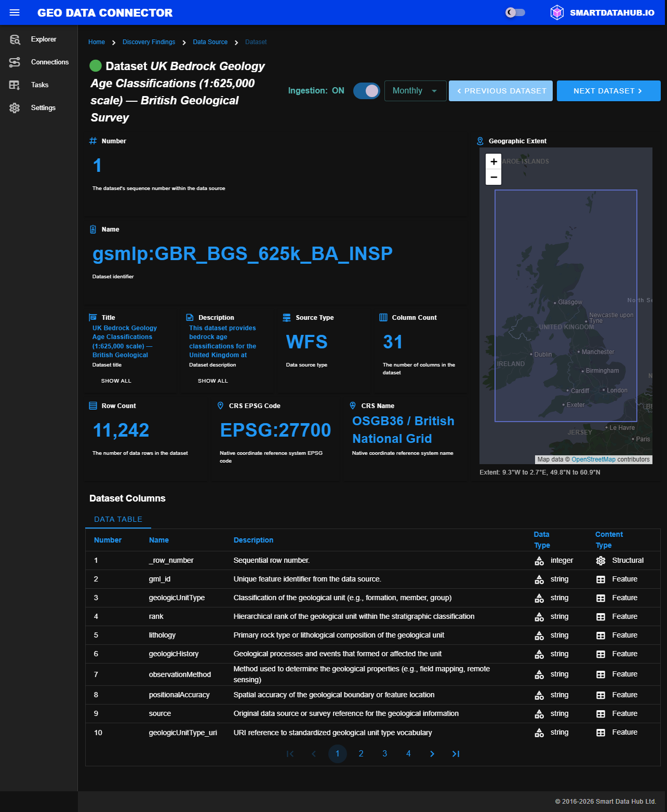Click the Feature icon in source row
This screenshot has width=667, height=812.
601,714
